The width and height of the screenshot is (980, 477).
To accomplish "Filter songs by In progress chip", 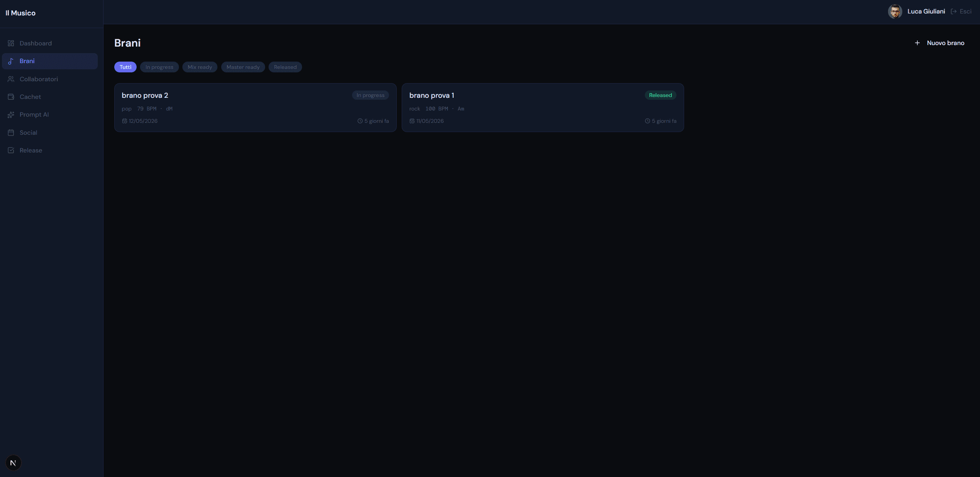I will tap(159, 67).
